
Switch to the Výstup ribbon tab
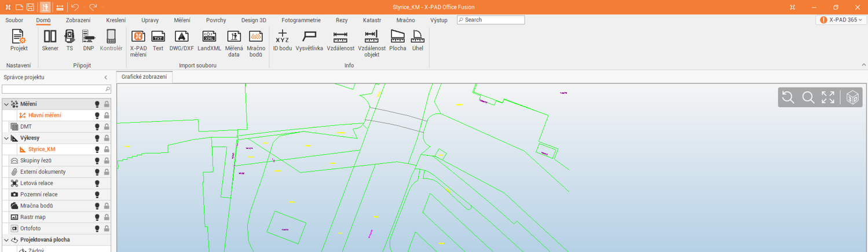click(438, 20)
